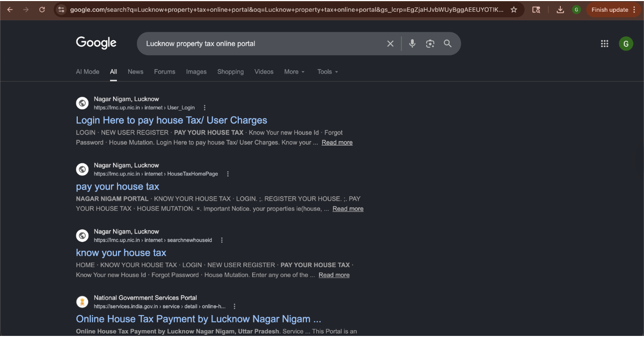Viewport: 644px width, 337px height.
Task: Click the lmc.up.nic.in › internet › HouseTaxHomePage URL
Action: (x=156, y=174)
